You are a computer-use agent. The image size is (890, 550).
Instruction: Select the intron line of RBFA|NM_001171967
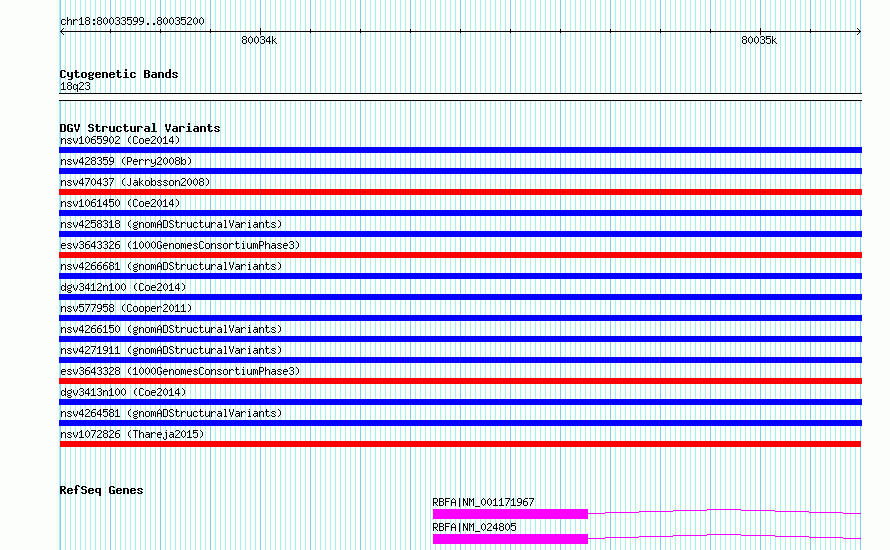point(725,511)
